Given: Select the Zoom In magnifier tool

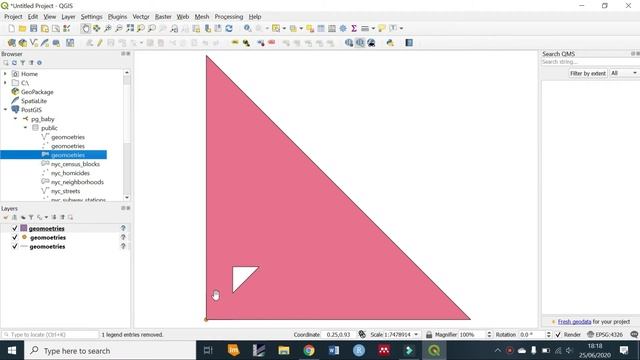Looking at the screenshot, I should coord(108,28).
